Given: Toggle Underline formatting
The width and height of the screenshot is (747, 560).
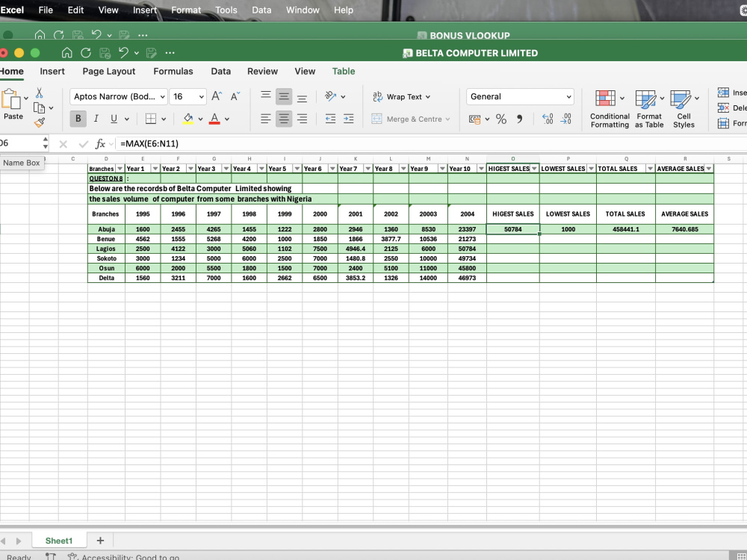Looking at the screenshot, I should point(114,119).
